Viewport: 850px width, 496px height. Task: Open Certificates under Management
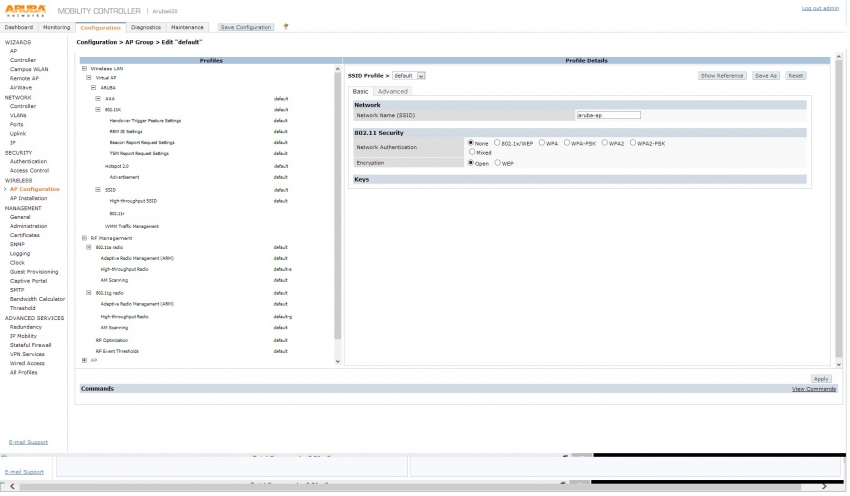24,235
